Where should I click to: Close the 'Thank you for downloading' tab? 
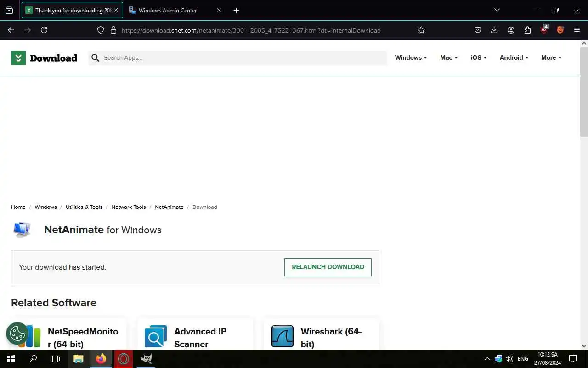(x=116, y=10)
